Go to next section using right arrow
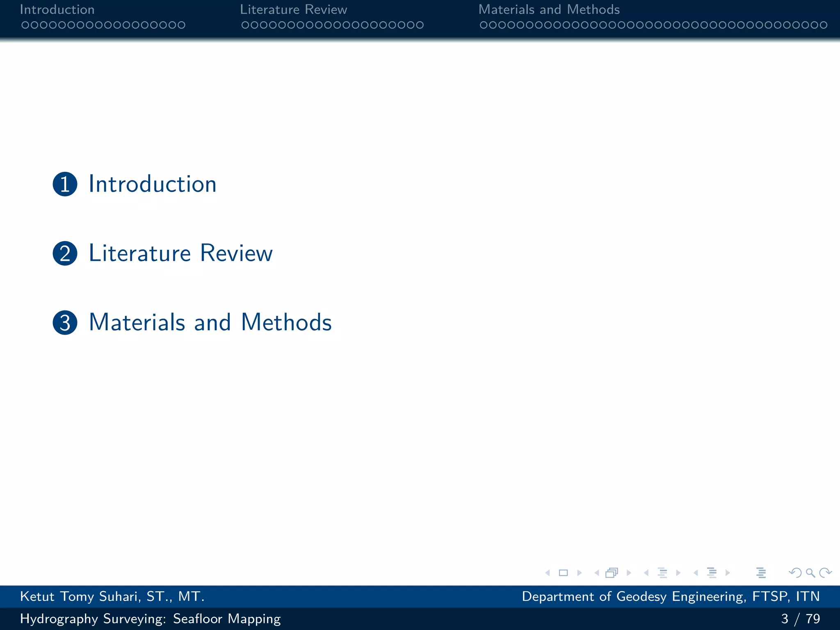Viewport: 840px width, 630px height. tap(728, 573)
